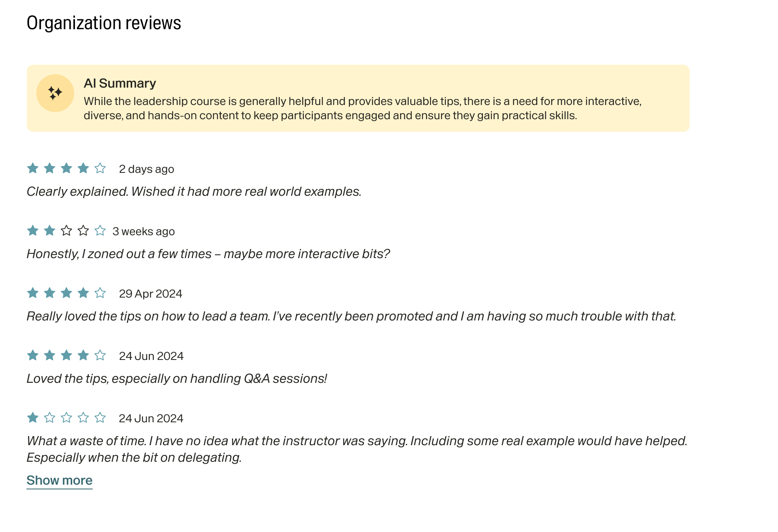The width and height of the screenshot is (778, 532).
Task: Click the one-star review rating stars
Action: [x=66, y=418]
